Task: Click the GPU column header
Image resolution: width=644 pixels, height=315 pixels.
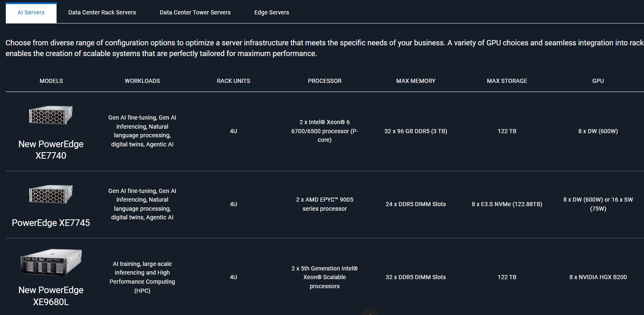Action: tap(598, 81)
